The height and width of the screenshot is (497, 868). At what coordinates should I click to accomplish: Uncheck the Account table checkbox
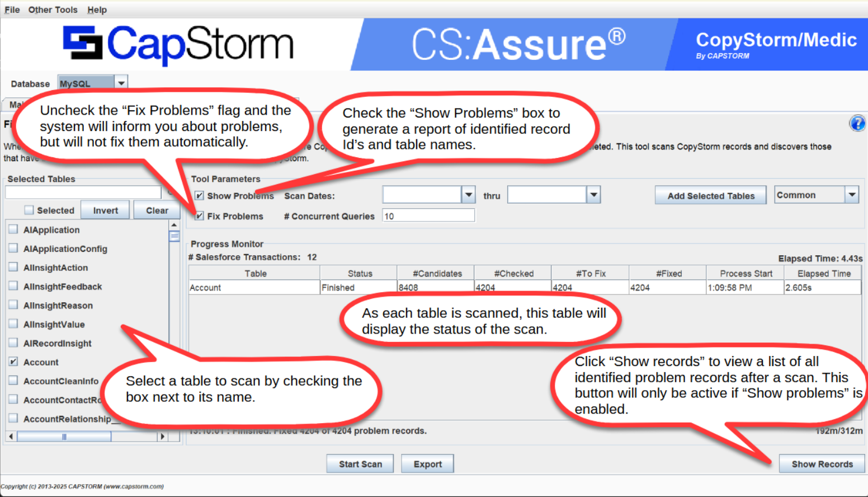point(13,362)
